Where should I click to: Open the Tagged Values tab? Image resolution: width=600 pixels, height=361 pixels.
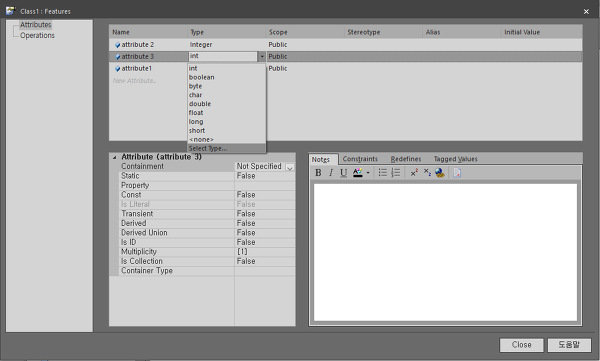pyautogui.click(x=455, y=159)
